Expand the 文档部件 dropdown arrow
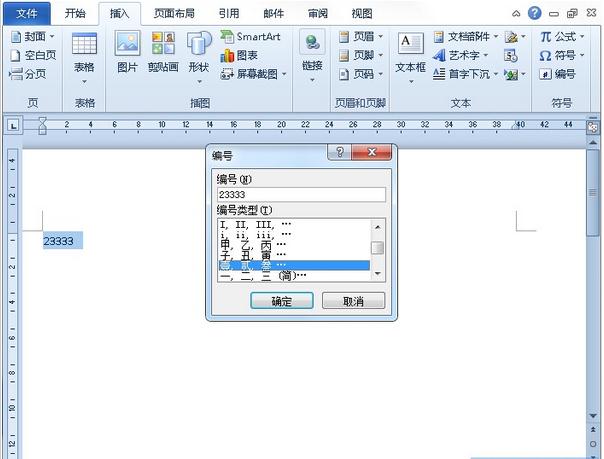The width and height of the screenshot is (604, 459). [x=496, y=37]
